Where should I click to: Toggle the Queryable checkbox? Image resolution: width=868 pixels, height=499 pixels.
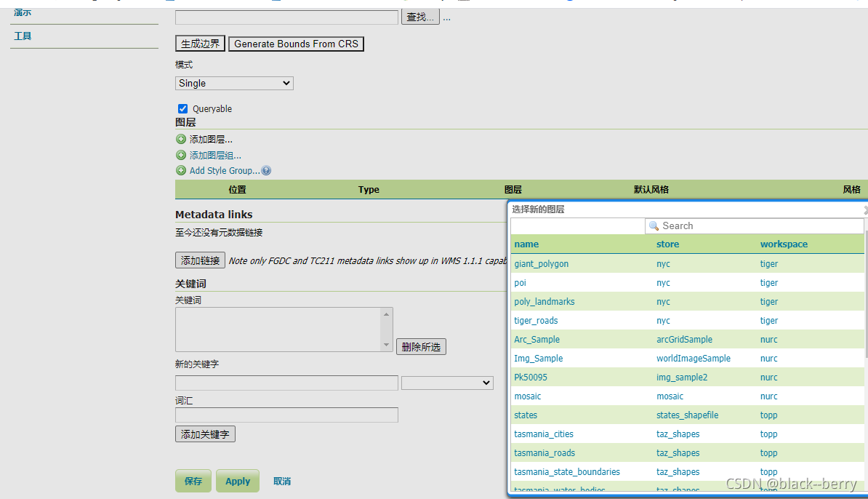coord(182,108)
